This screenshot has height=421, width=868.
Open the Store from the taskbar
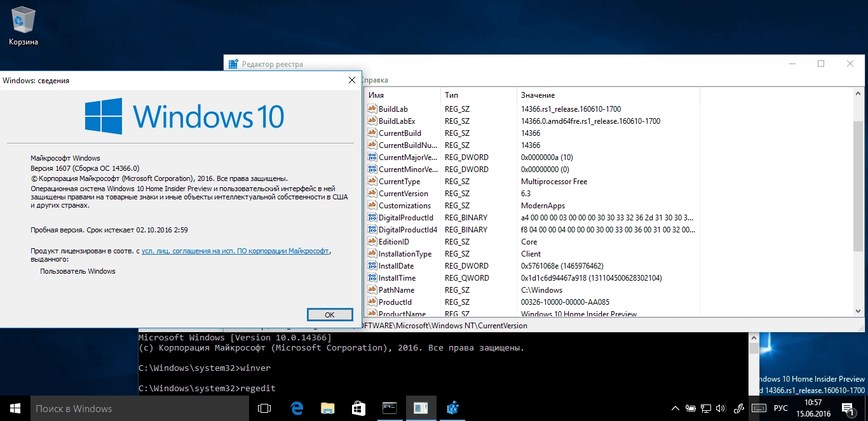(x=358, y=408)
